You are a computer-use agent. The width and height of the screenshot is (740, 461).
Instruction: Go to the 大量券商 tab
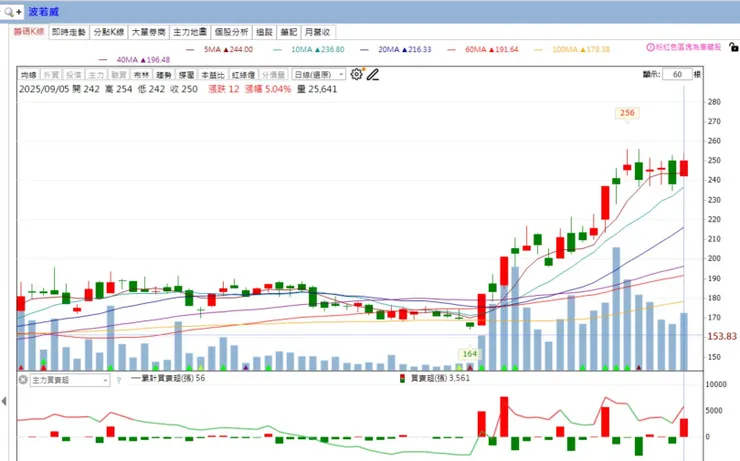149,32
